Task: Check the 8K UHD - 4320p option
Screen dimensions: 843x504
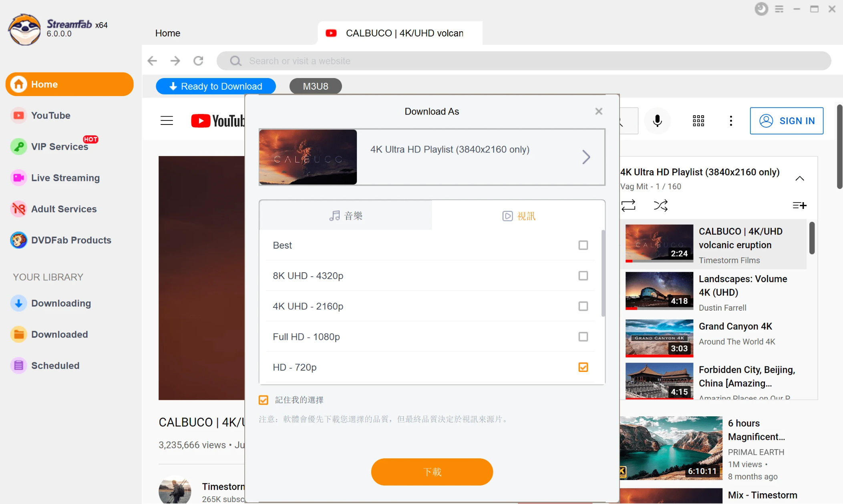Action: point(583,275)
